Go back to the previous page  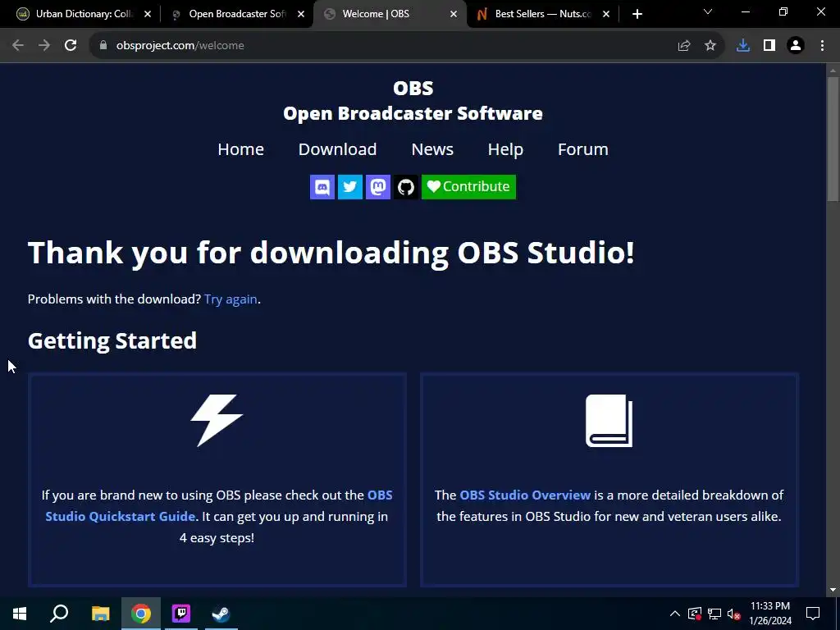point(18,46)
